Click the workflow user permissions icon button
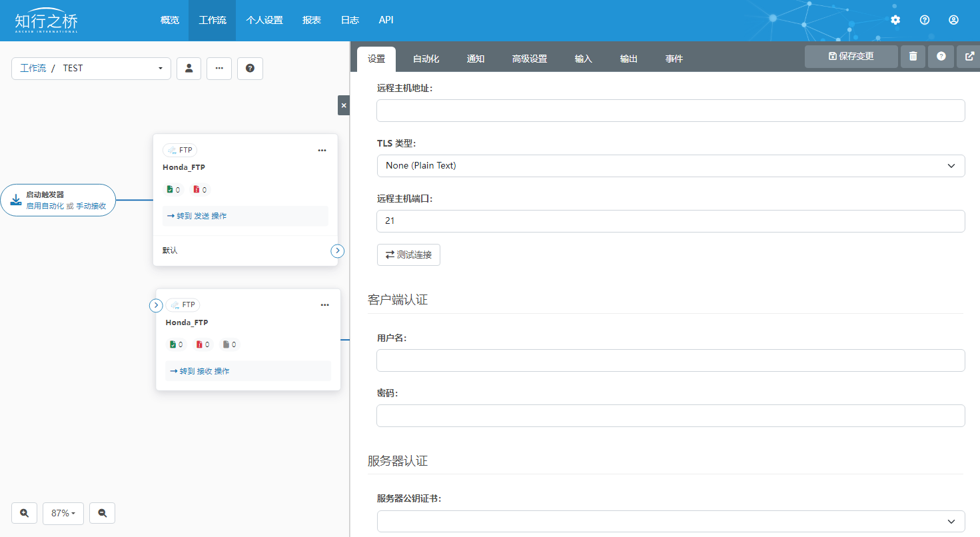 189,69
